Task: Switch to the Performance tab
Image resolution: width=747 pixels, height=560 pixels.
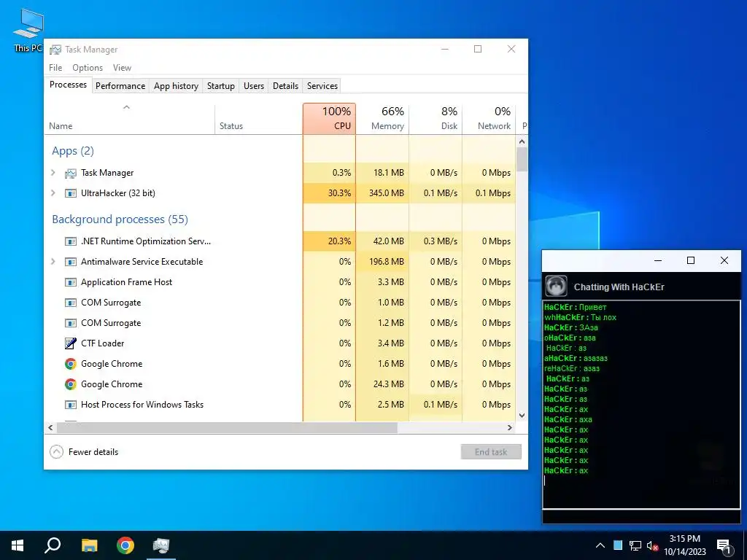Action: (120, 86)
